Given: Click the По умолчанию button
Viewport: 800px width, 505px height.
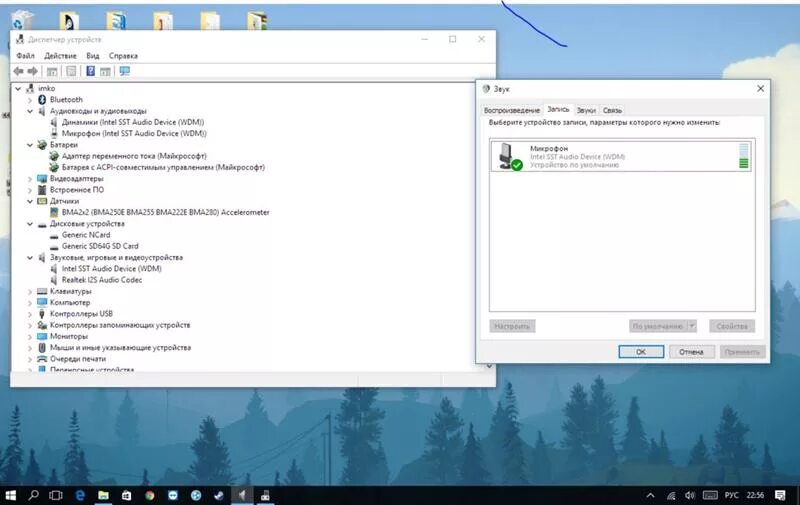Looking at the screenshot, I should click(658, 326).
